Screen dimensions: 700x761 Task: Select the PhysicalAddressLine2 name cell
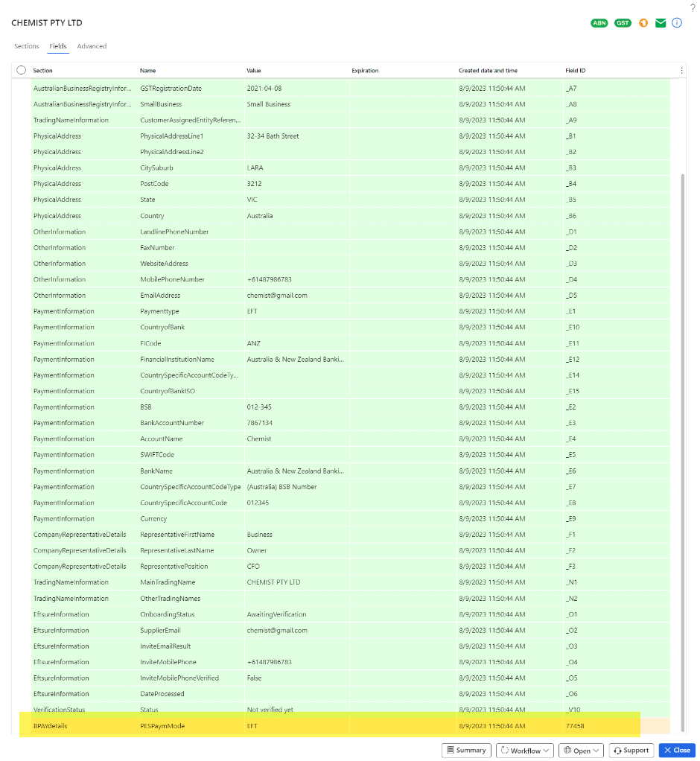172,152
